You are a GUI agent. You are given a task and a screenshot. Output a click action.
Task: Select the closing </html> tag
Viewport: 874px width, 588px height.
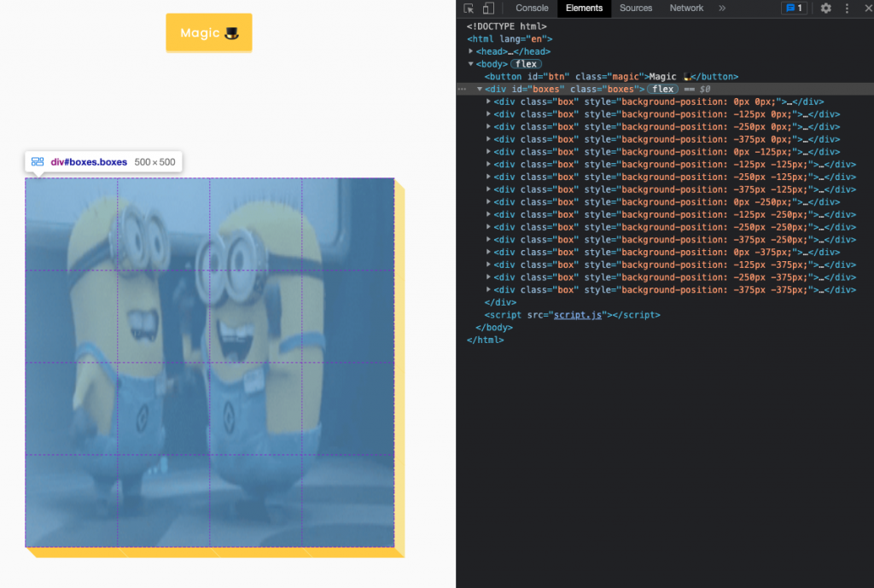(485, 340)
